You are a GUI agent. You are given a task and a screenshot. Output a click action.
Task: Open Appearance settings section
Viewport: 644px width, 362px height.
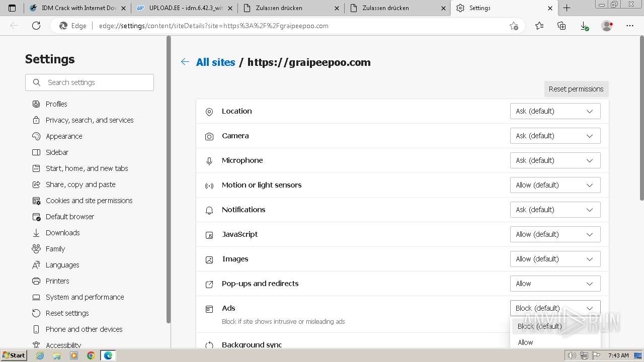coord(64,136)
